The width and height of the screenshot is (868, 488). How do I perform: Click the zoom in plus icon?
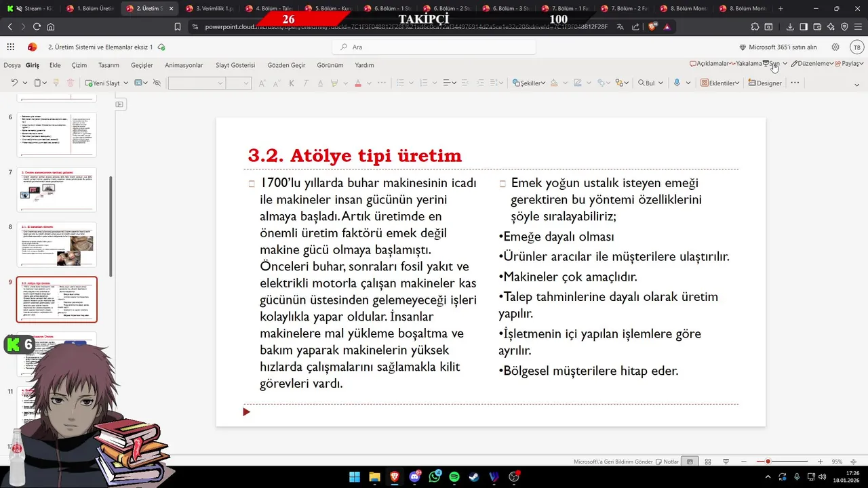pos(820,462)
